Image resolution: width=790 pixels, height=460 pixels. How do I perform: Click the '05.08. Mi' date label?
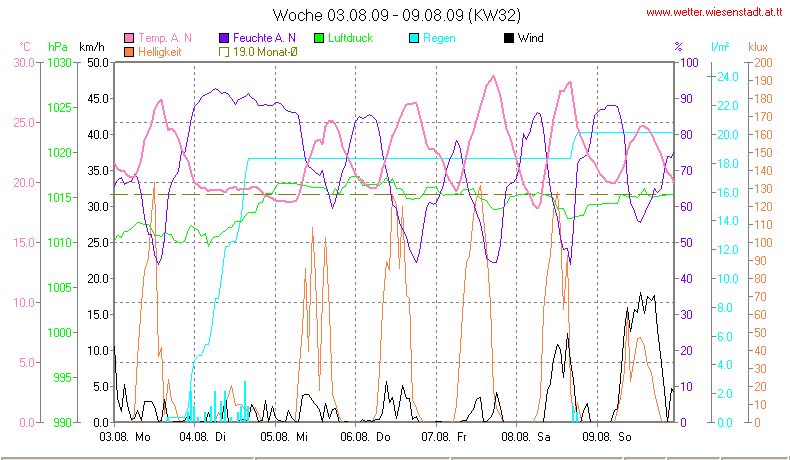(x=284, y=437)
